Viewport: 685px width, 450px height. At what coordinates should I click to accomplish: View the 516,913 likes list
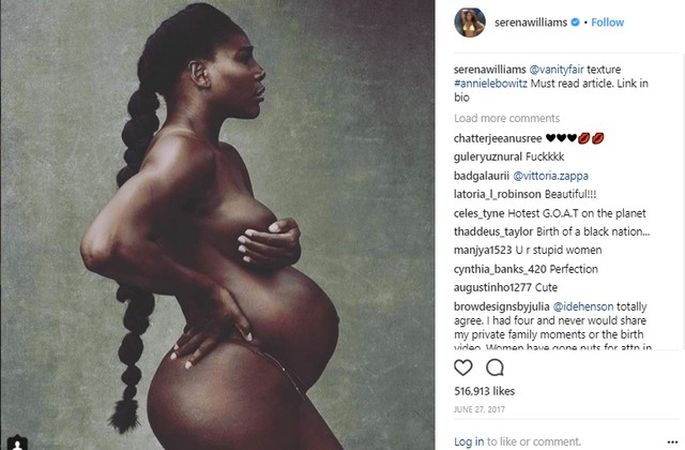coord(484,391)
